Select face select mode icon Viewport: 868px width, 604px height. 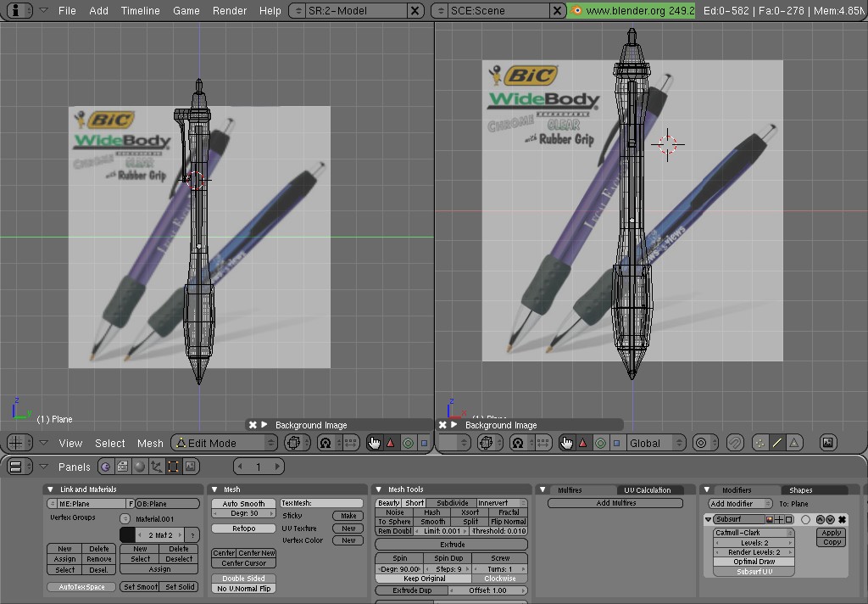pos(793,443)
